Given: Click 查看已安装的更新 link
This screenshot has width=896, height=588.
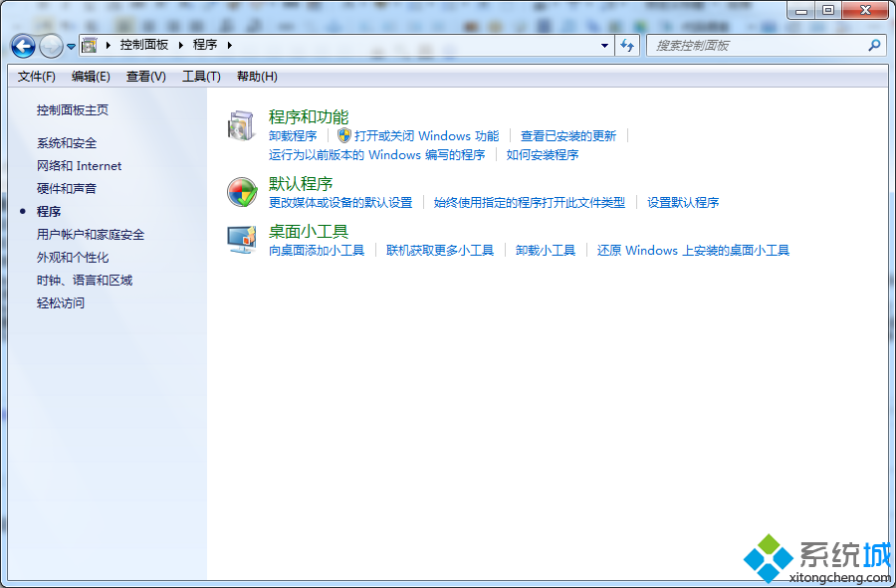Looking at the screenshot, I should pos(568,136).
